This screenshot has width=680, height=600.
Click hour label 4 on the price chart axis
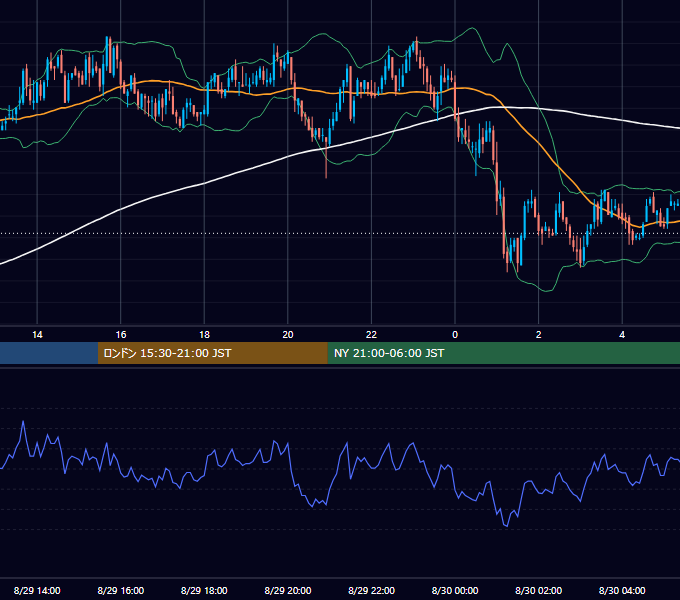click(x=622, y=335)
